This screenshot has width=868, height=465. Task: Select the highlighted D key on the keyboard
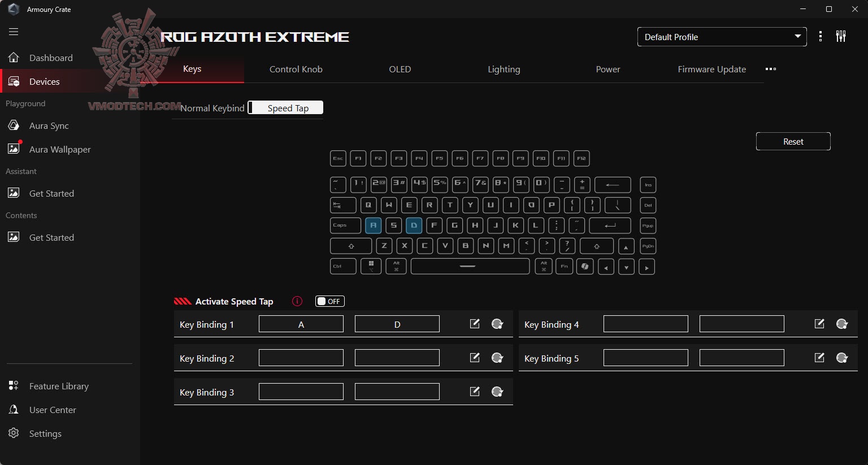(414, 225)
